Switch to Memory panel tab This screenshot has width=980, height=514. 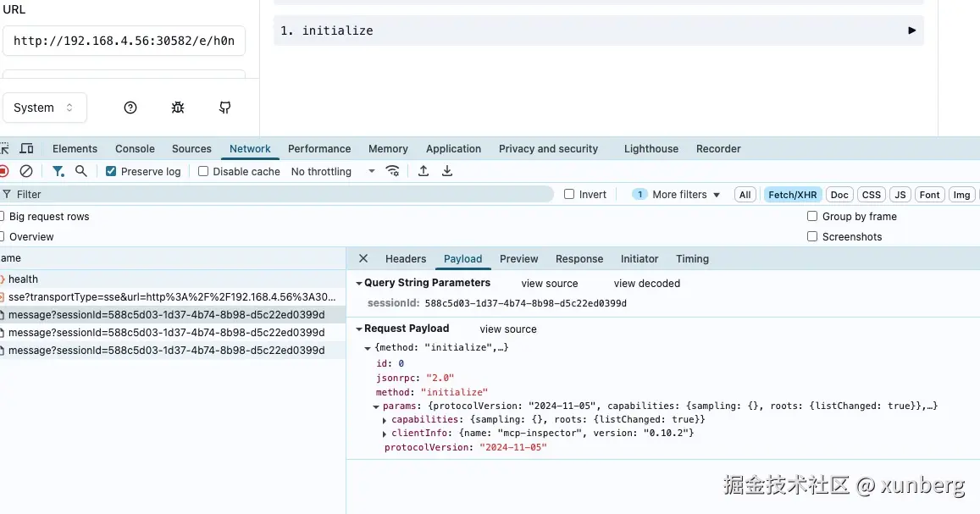388,149
